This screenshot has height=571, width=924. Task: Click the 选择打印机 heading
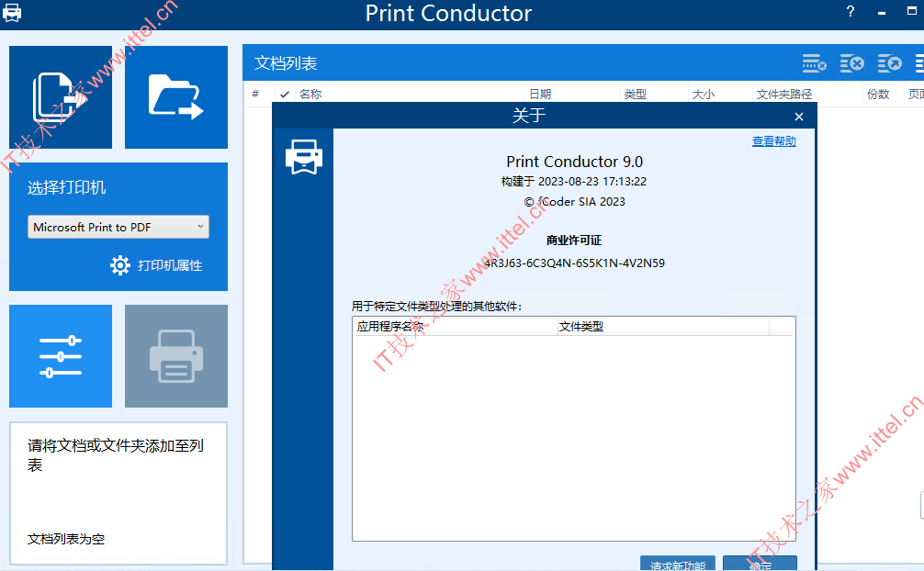[66, 187]
